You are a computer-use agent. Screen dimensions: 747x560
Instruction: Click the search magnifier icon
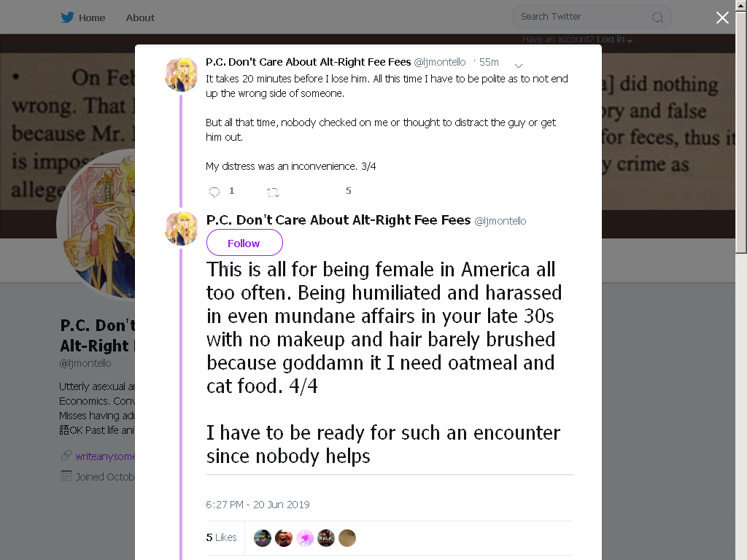pos(657,17)
